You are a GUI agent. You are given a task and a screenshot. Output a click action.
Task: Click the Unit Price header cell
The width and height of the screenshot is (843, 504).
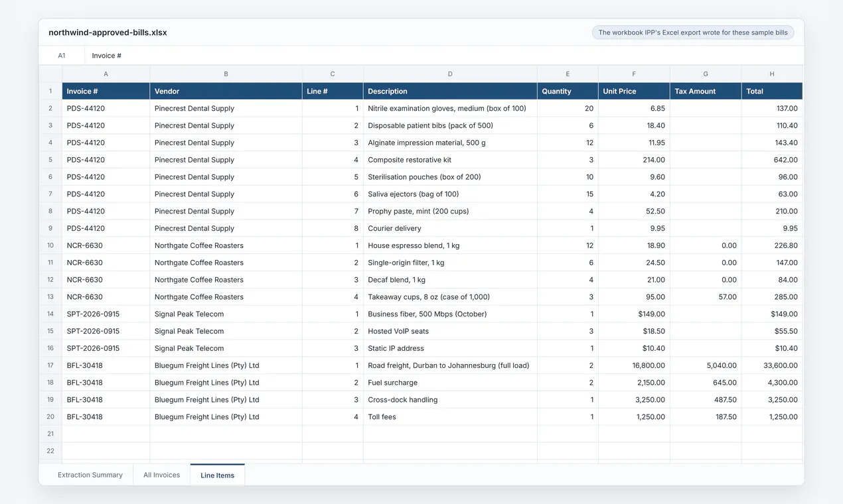(x=634, y=91)
